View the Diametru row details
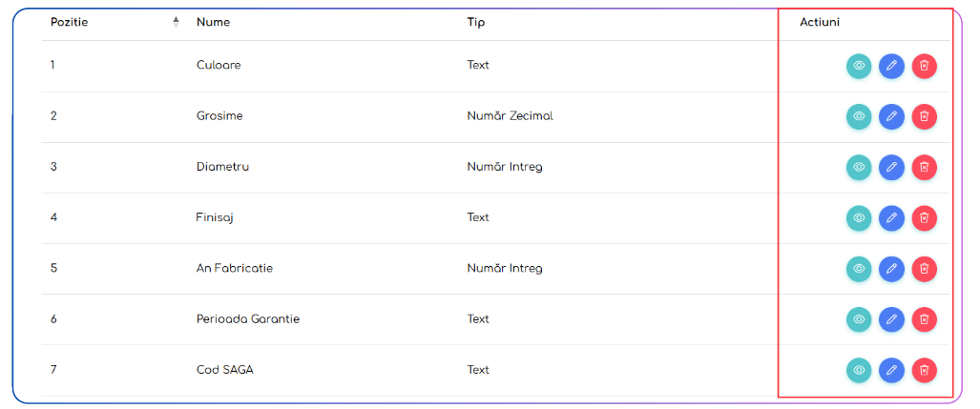980x409 pixels. (859, 167)
